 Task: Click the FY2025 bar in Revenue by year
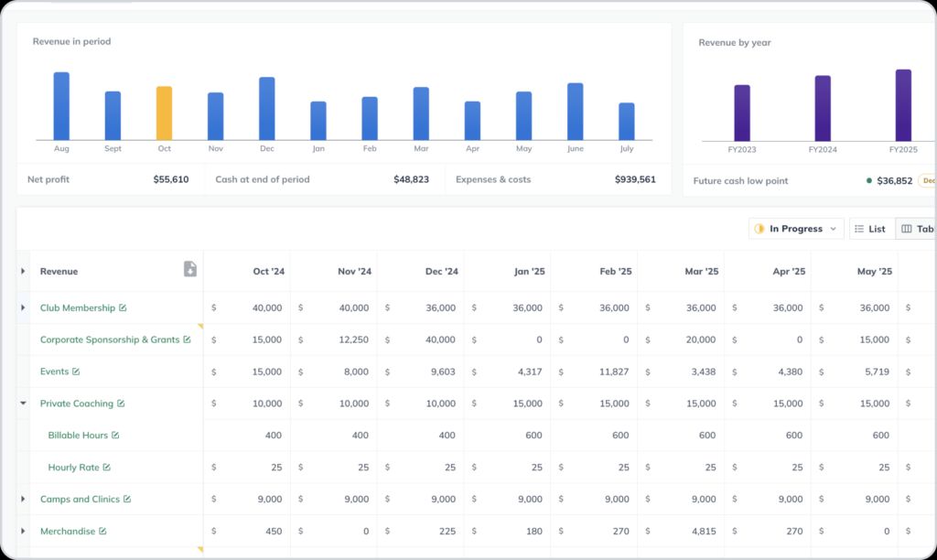pos(902,105)
